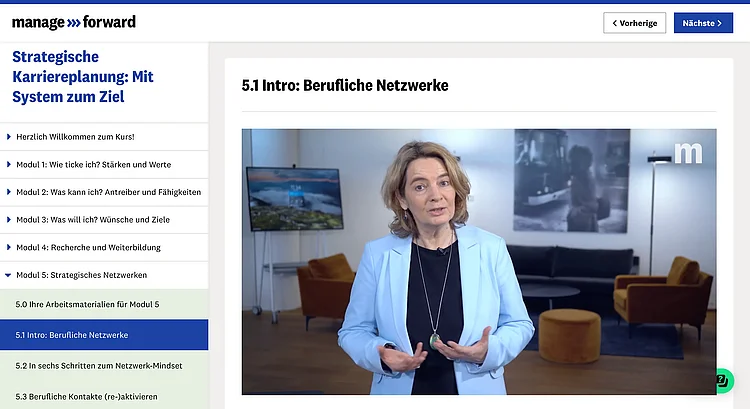Screen dimensions: 750x409
Task: Go to previous lesson with Vorherige
Action: 634,23
